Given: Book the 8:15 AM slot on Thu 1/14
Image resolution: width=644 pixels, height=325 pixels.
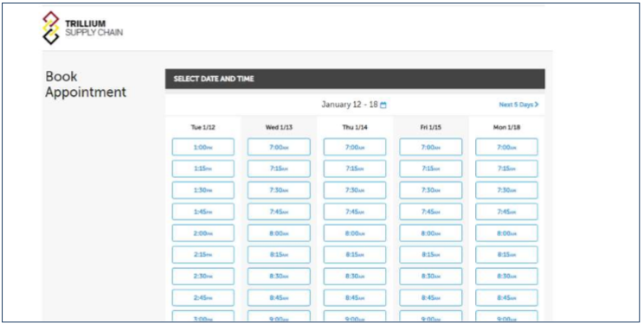Looking at the screenshot, I should click(x=355, y=254).
